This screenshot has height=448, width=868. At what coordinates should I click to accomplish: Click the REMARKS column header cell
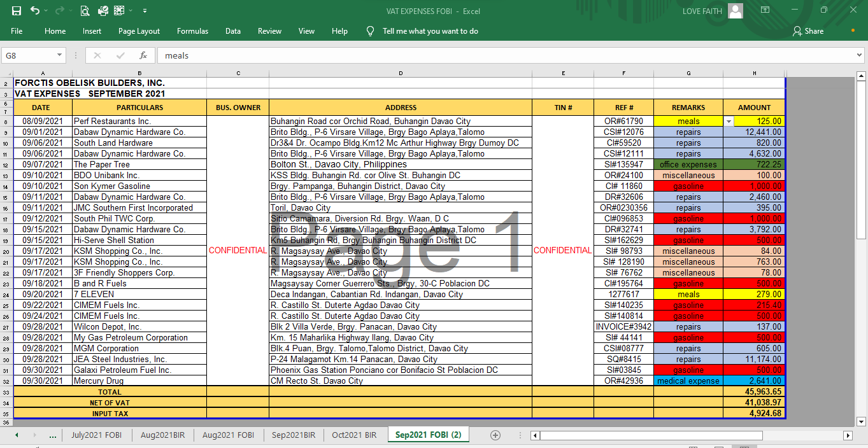688,108
